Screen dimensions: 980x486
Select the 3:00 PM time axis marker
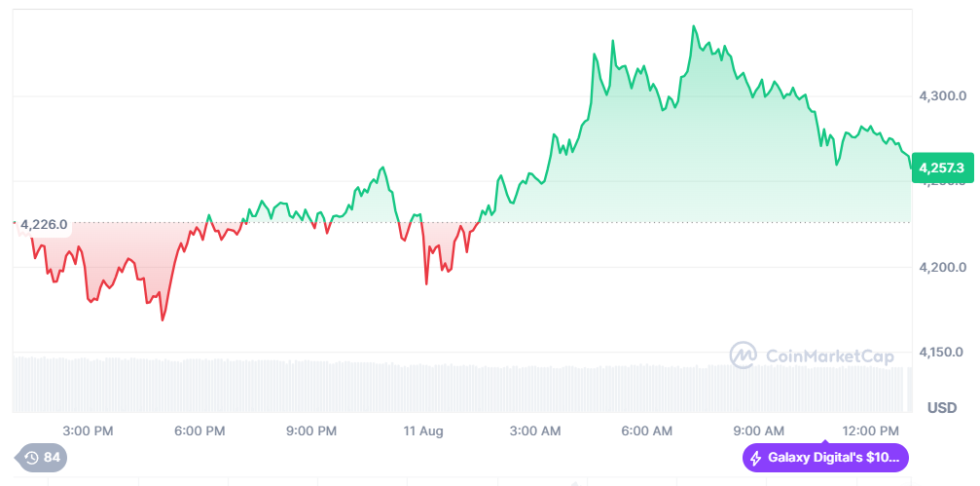(x=88, y=430)
